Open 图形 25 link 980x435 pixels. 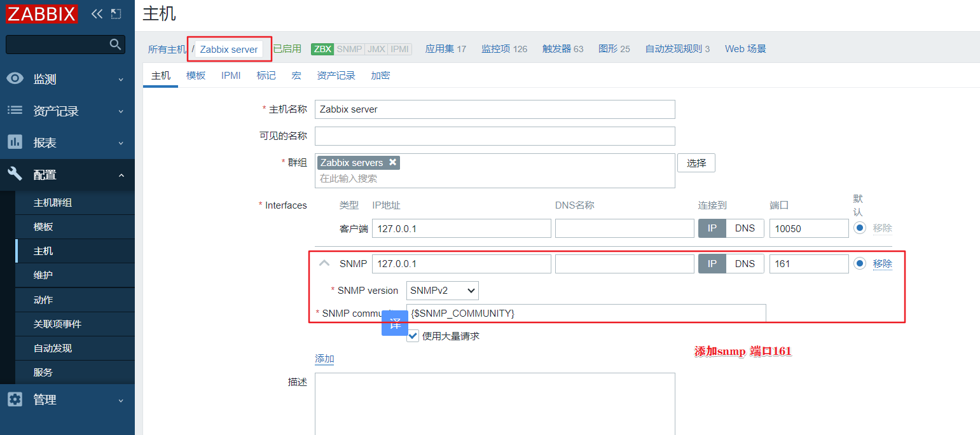614,48
